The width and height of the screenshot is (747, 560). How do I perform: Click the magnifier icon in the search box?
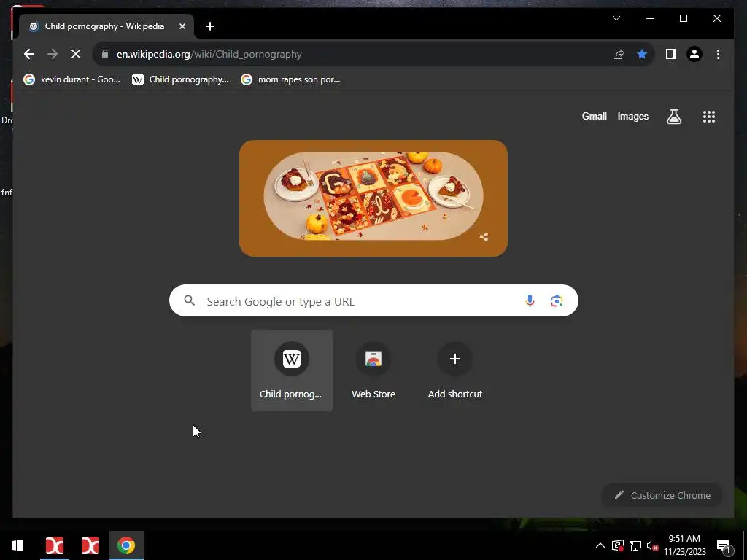(x=189, y=300)
